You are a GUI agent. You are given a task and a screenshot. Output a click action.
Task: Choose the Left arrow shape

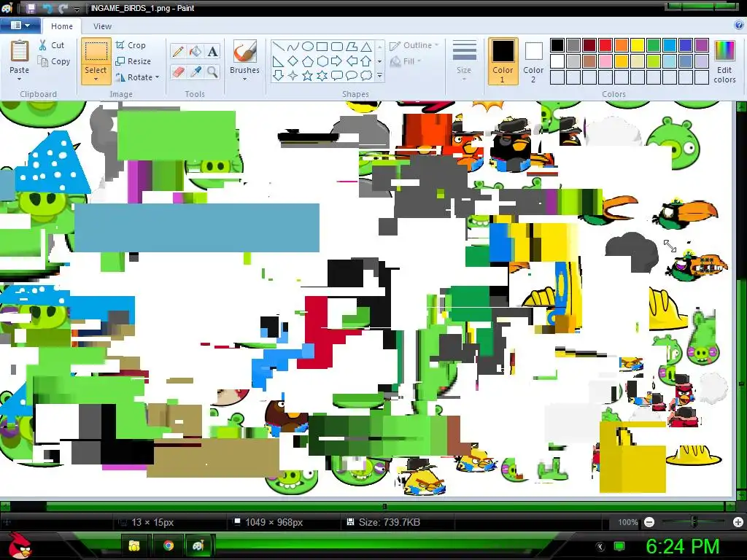click(x=352, y=61)
